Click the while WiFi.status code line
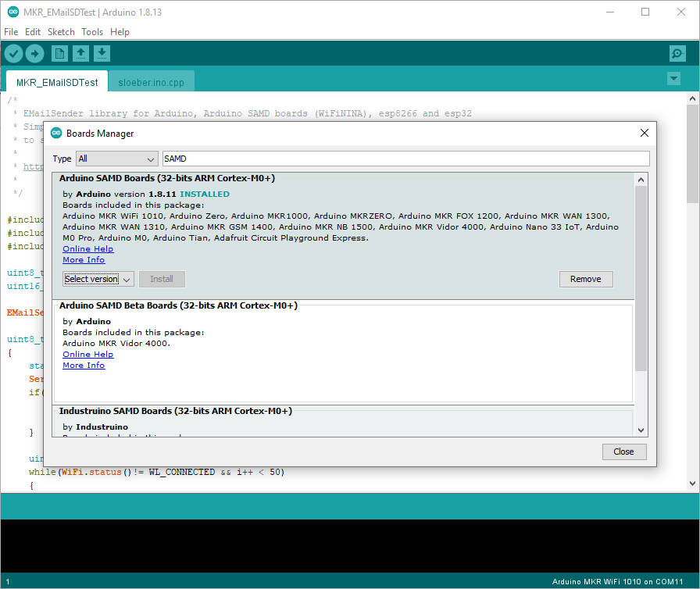The height and width of the screenshot is (589, 700). click(157, 472)
